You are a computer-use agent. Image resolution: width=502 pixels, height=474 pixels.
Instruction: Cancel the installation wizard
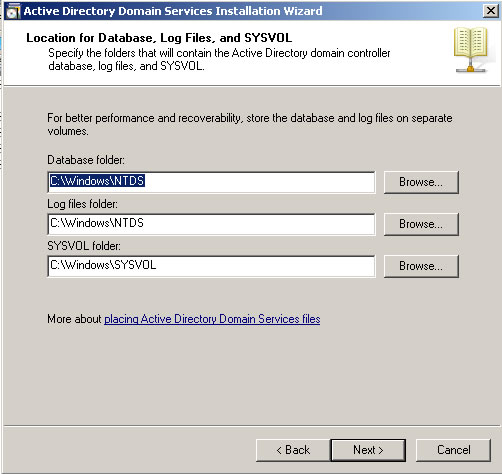coord(454,450)
